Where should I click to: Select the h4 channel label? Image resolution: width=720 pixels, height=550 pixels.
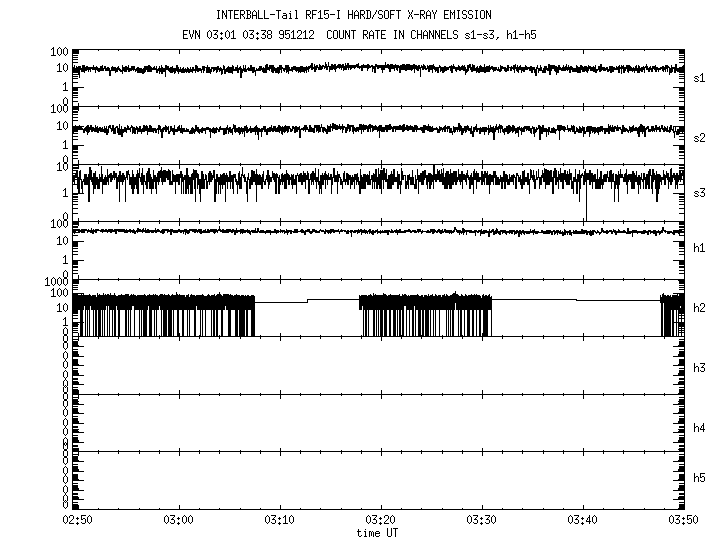(x=701, y=428)
